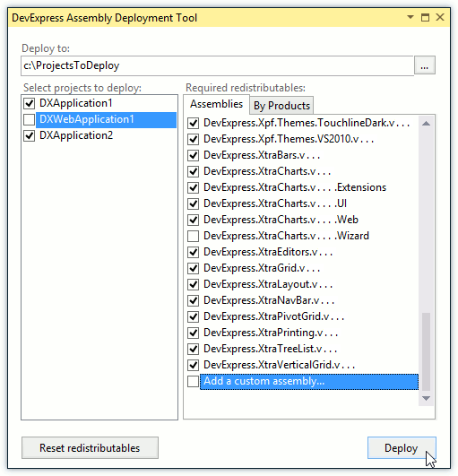Screen dimensions: 458x476
Task: Select DevExpress.XtraTreeList row text
Action: (270, 349)
